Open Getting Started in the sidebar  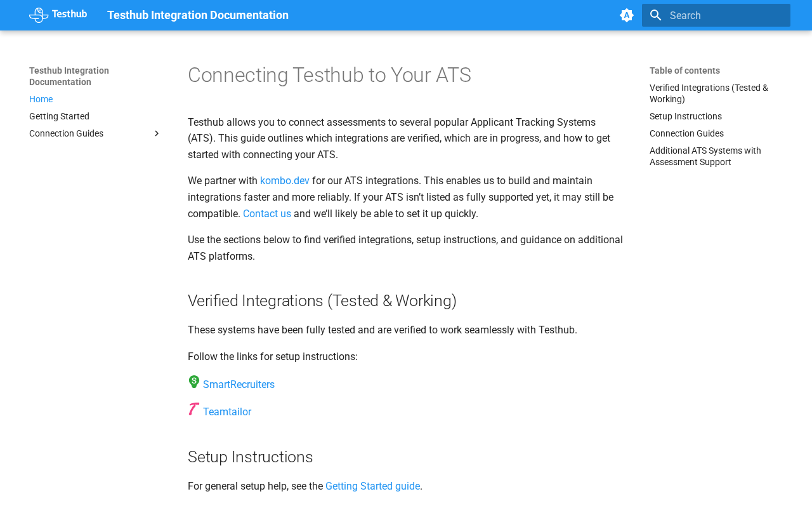click(x=59, y=116)
